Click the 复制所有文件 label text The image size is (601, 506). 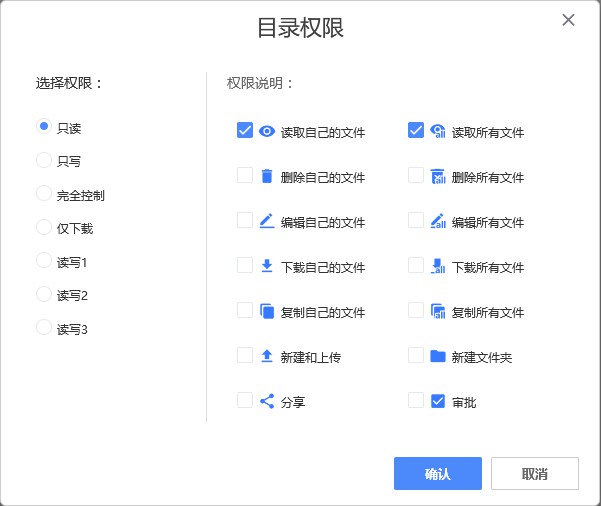pyautogui.click(x=488, y=312)
